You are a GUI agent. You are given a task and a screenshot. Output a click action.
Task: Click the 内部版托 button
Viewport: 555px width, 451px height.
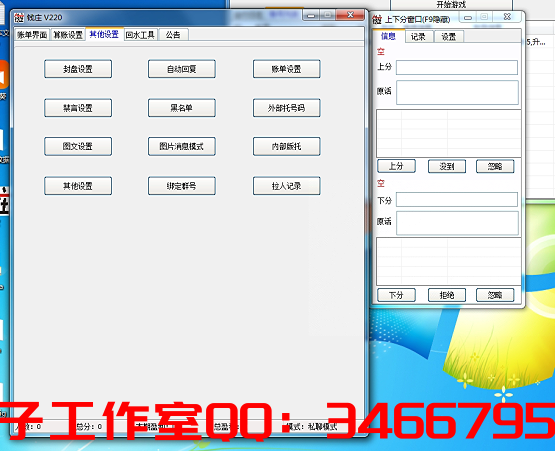coord(286,146)
